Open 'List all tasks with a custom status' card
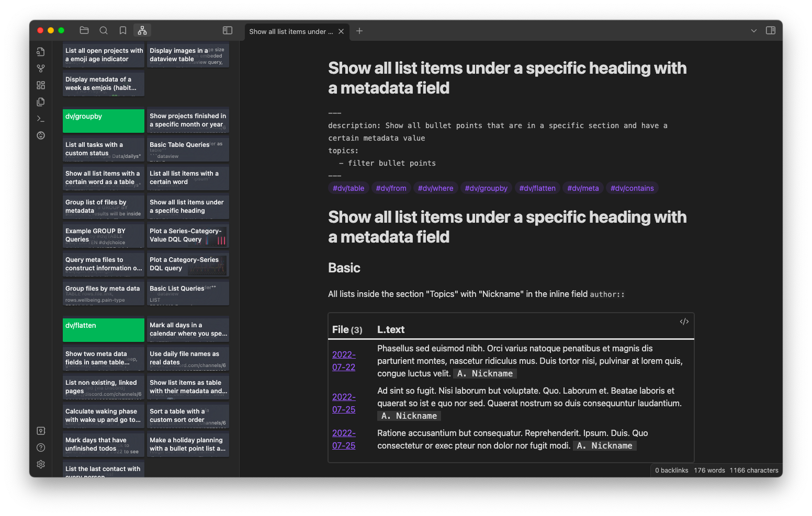This screenshot has height=516, width=812. pyautogui.click(x=104, y=150)
